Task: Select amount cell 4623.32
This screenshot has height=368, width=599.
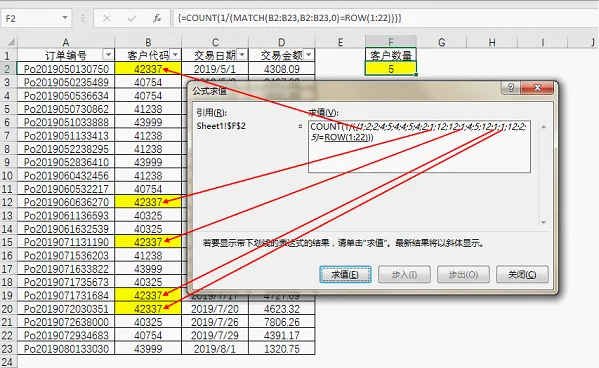Action: click(x=282, y=309)
